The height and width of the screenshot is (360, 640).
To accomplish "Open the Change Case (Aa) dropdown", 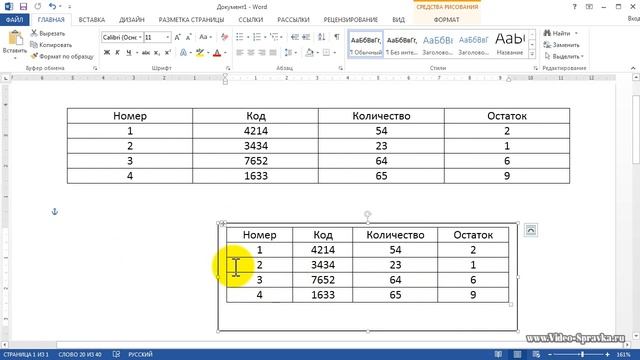I will tap(205, 37).
